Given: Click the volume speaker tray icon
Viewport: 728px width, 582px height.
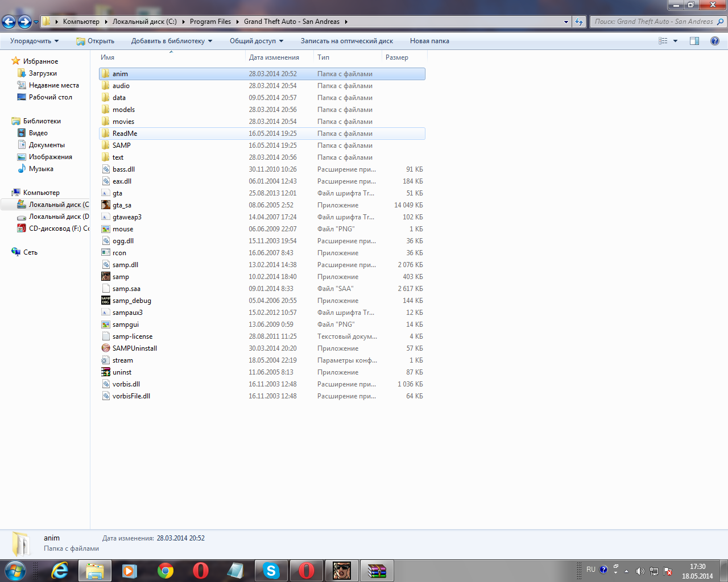Looking at the screenshot, I should pyautogui.click(x=640, y=571).
